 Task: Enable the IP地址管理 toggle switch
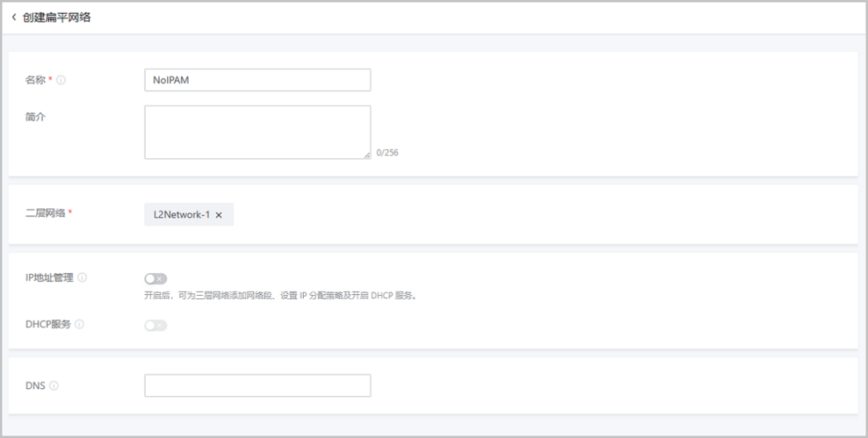point(156,279)
